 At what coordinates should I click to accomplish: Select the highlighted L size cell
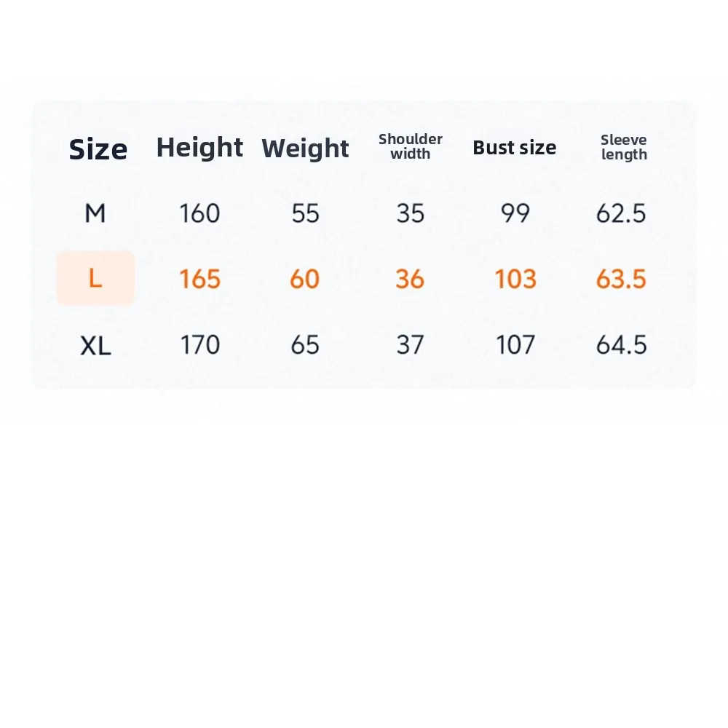pos(95,278)
